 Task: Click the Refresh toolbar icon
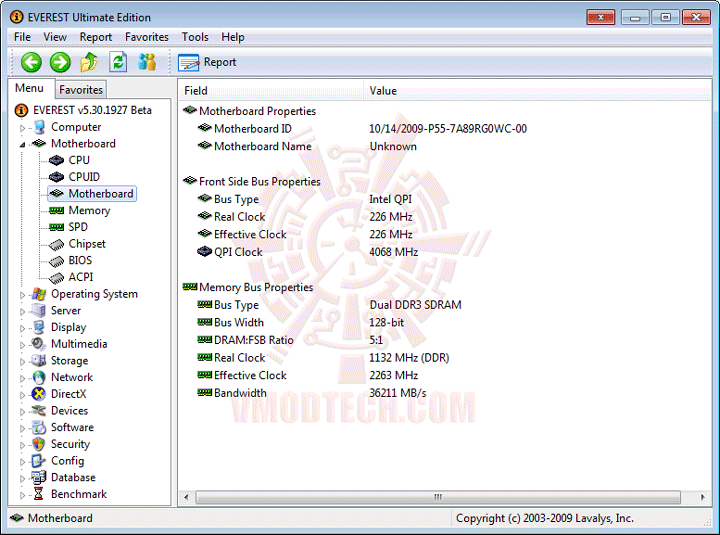(118, 62)
